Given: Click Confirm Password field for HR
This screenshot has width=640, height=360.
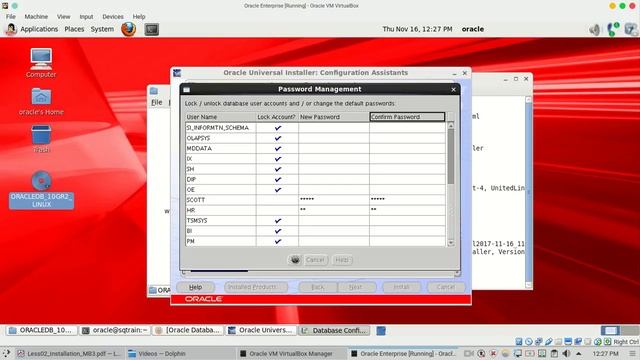Looking at the screenshot, I should click(407, 210).
